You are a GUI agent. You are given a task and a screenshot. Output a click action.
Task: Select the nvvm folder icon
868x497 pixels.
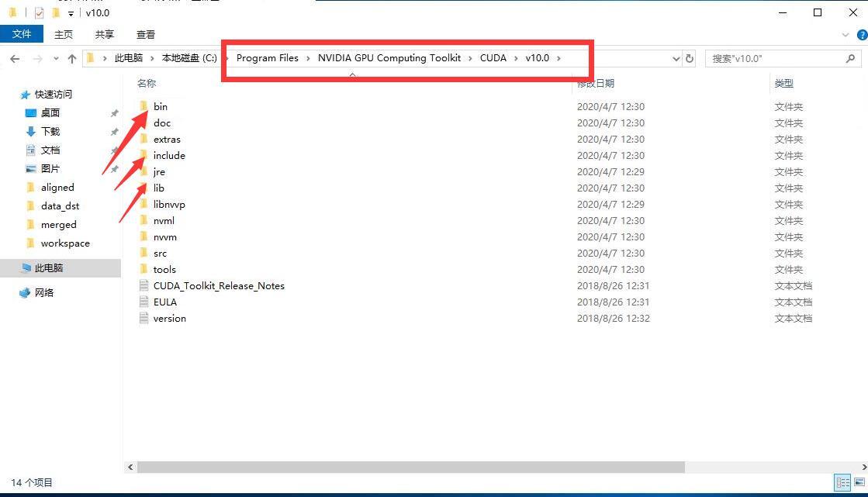pos(144,236)
